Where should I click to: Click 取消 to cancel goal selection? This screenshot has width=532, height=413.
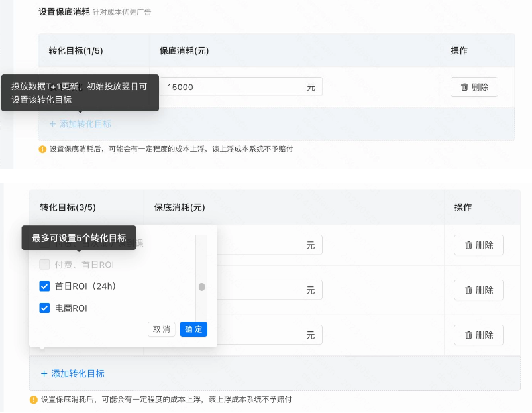point(161,329)
